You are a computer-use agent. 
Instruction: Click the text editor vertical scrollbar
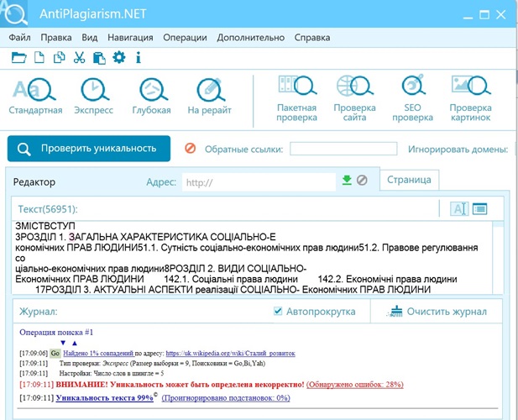click(x=498, y=258)
